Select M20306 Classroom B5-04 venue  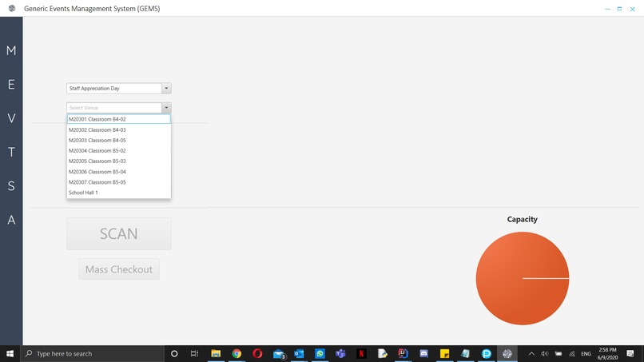[x=119, y=172]
